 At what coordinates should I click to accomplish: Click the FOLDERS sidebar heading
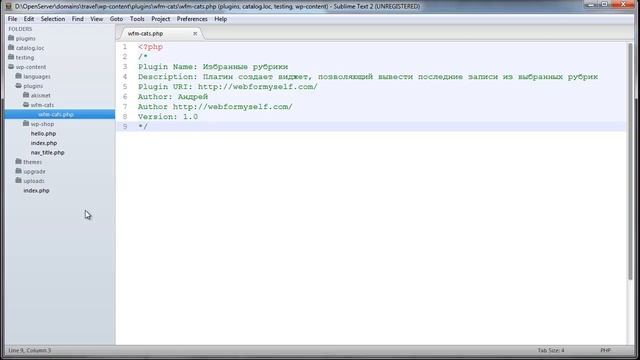point(20,29)
